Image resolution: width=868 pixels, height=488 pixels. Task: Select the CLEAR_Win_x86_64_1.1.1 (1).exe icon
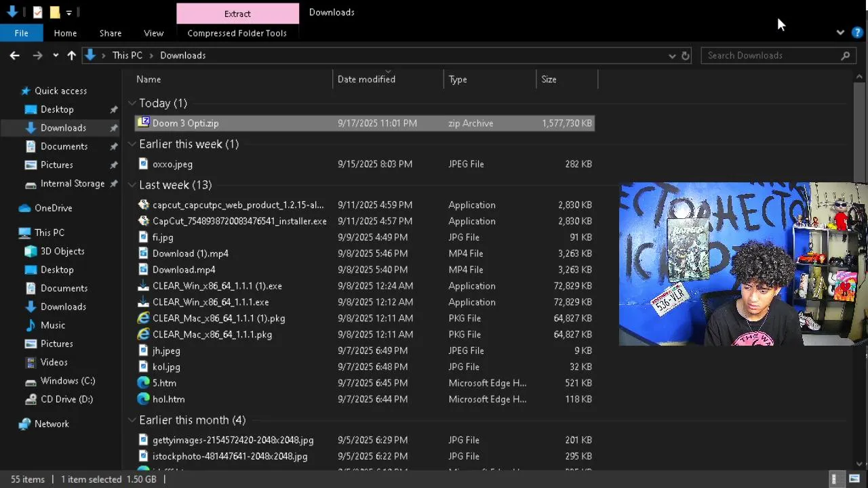[143, 286]
